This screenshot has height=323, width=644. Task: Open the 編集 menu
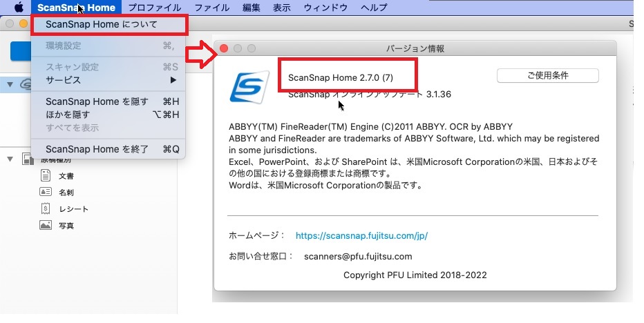tap(251, 8)
